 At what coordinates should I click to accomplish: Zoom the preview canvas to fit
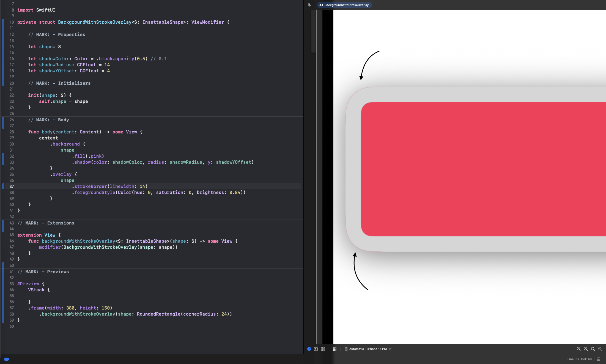593,349
